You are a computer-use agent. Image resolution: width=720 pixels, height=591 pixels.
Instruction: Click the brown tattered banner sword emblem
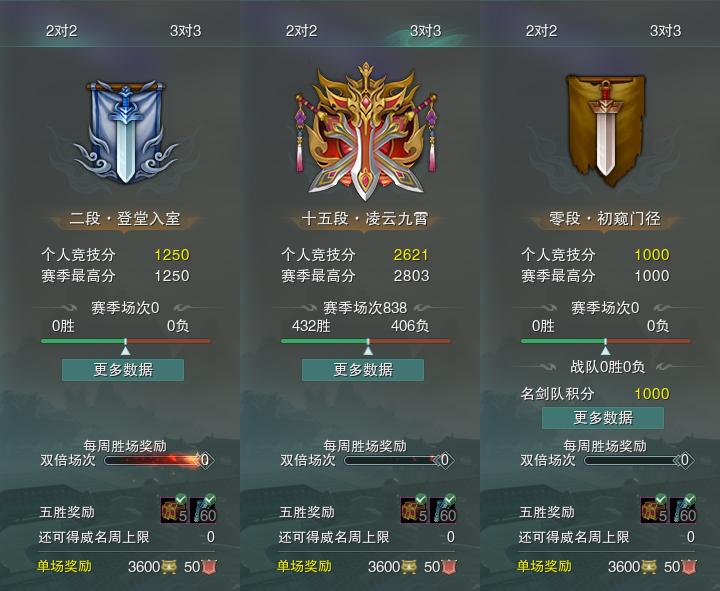605,131
